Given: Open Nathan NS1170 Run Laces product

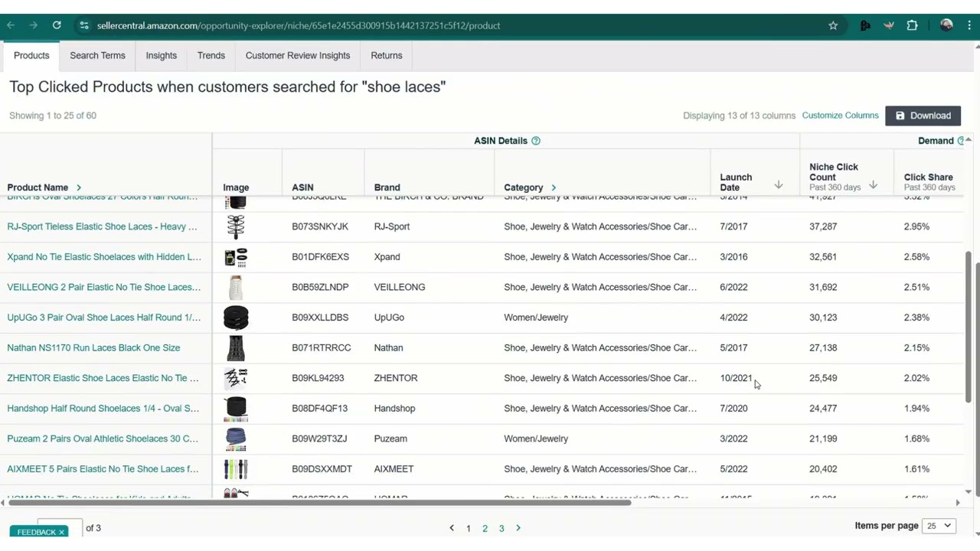Looking at the screenshot, I should pyautogui.click(x=93, y=347).
